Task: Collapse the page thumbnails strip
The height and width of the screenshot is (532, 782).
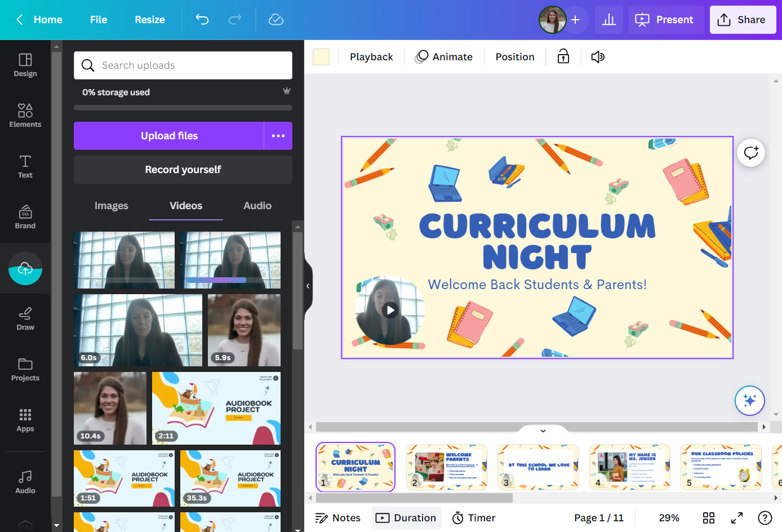Action: tap(543, 431)
